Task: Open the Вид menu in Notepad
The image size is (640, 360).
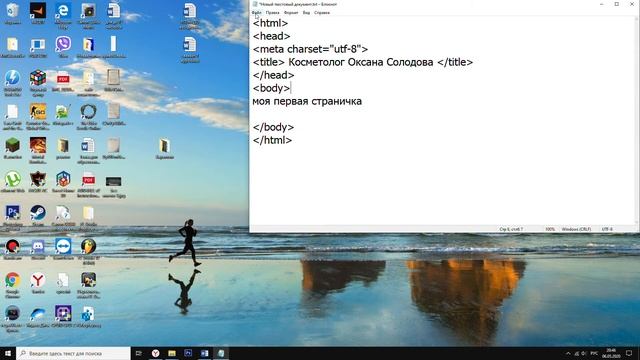Action: tap(306, 13)
